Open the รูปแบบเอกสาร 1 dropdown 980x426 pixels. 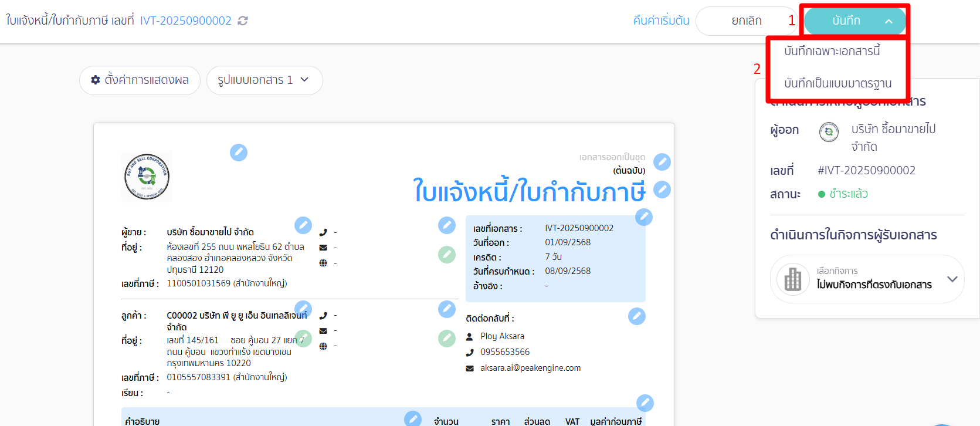click(x=265, y=80)
